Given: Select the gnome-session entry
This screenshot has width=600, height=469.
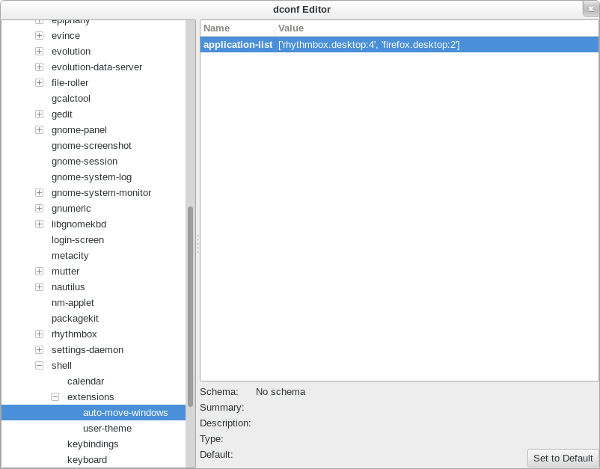Looking at the screenshot, I should click(x=84, y=161).
